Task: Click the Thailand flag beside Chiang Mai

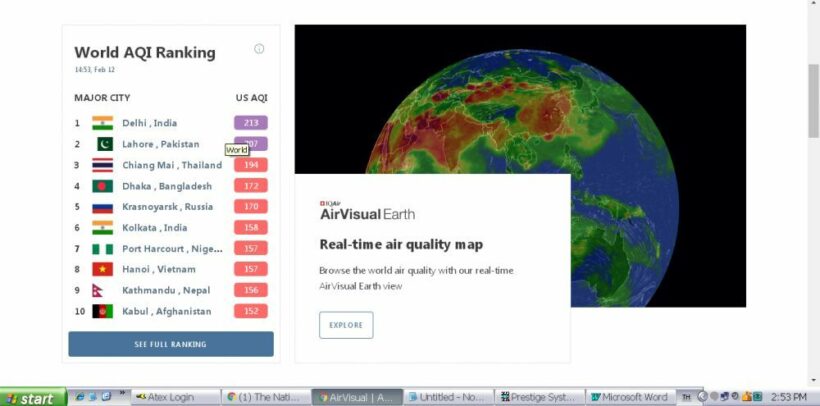Action: pos(102,165)
